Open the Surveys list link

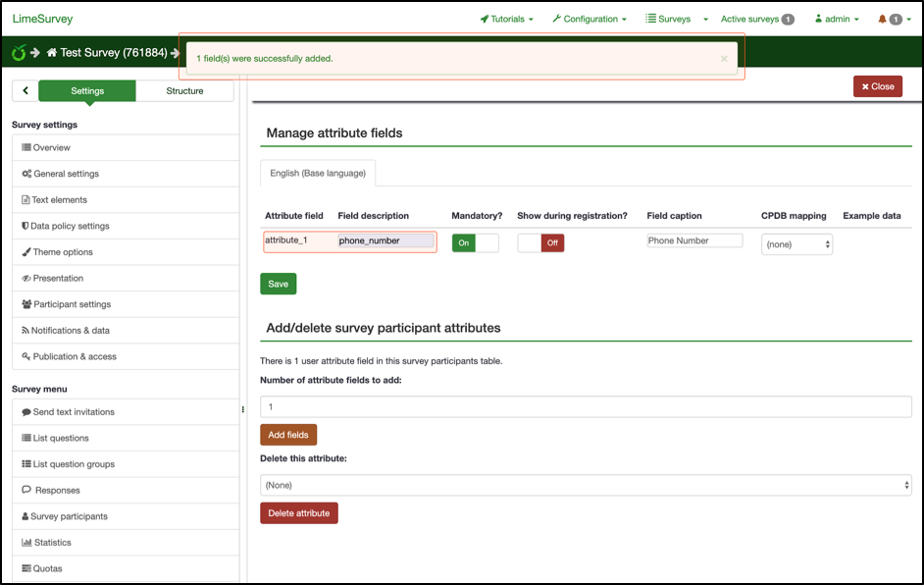point(668,19)
